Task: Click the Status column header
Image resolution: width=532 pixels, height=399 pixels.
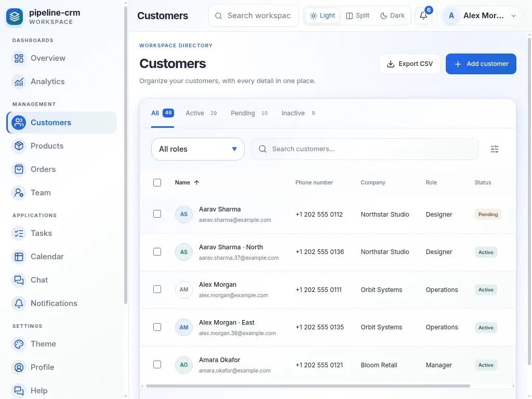Action: pyautogui.click(x=483, y=182)
